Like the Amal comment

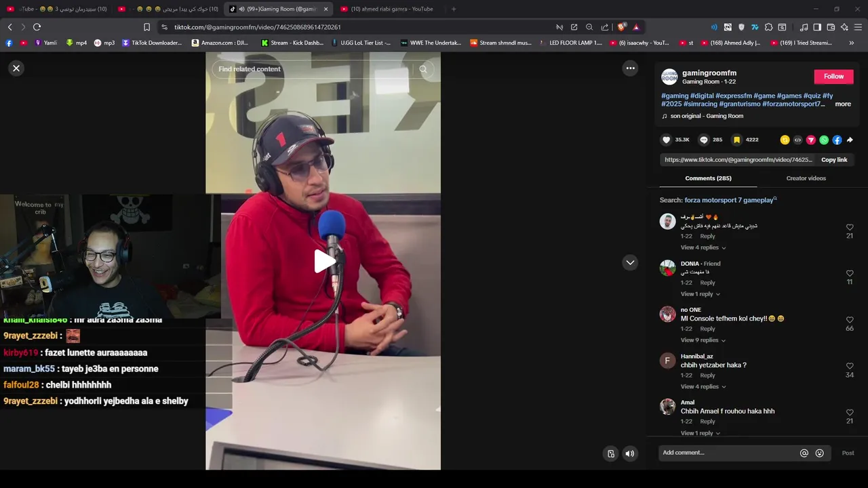[850, 413]
